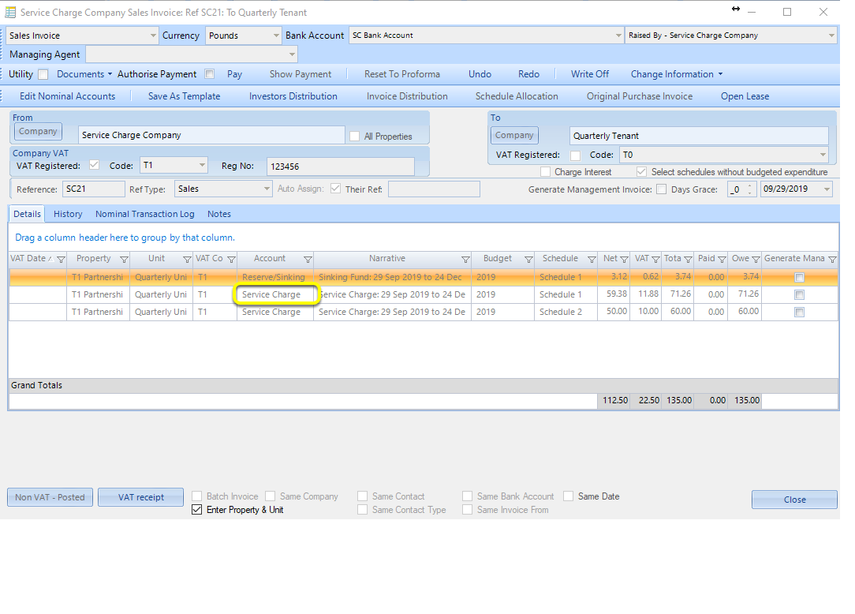The height and width of the screenshot is (614, 855).
Task: Open Schedule Allocation
Action: point(516,97)
